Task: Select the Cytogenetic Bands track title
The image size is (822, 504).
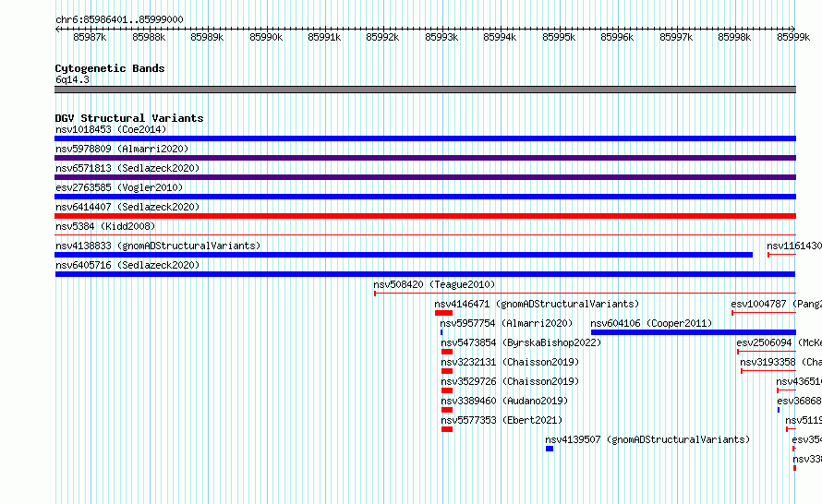Action: [110, 68]
